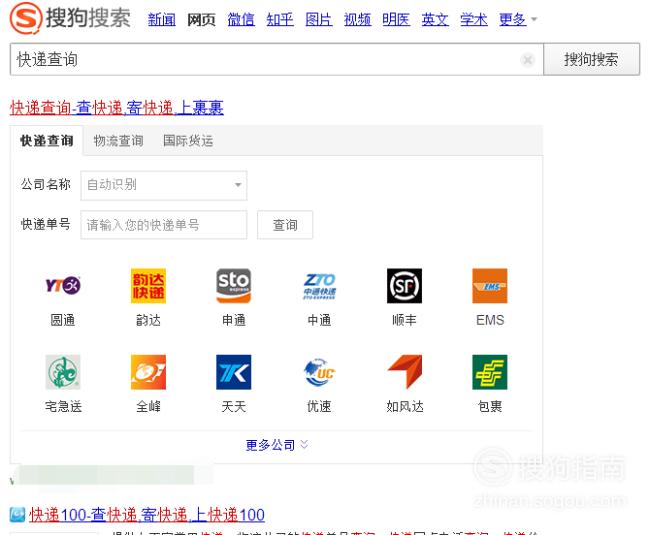
Task: Click the 搜狗搜索 search button
Action: tap(592, 59)
